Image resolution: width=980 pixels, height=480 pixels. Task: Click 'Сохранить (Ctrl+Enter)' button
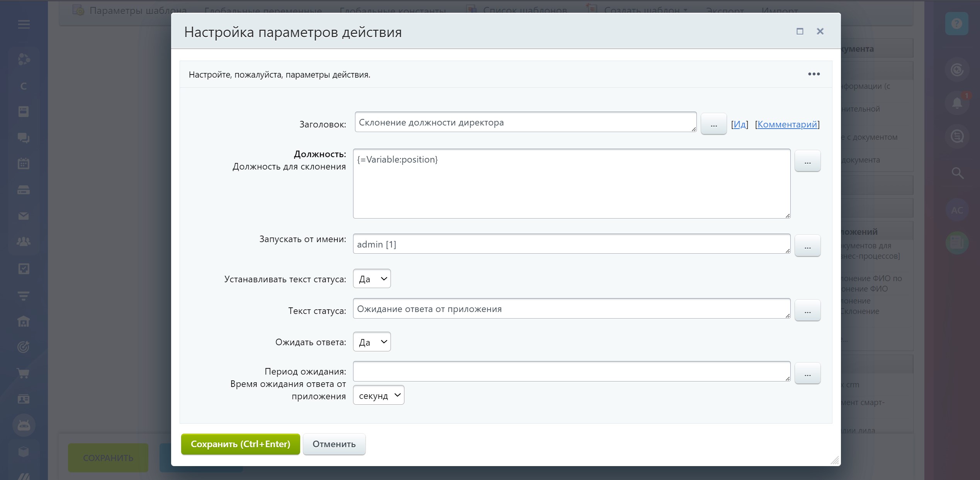pos(240,444)
